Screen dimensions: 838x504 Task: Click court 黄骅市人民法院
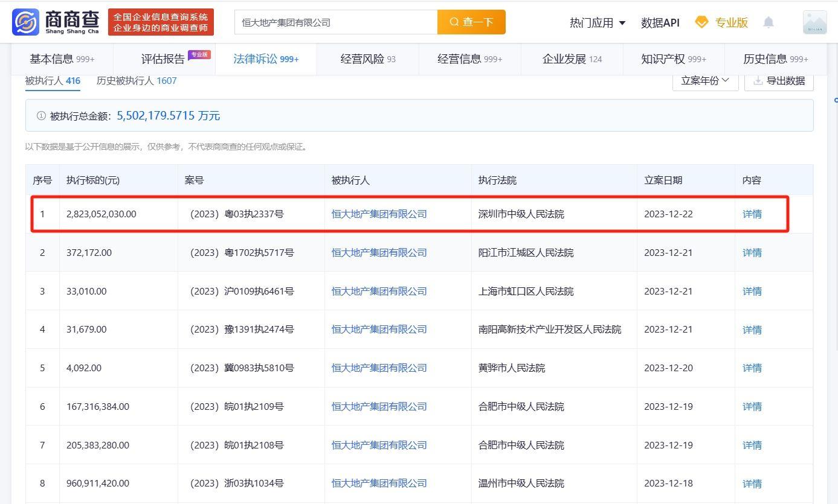pos(512,368)
